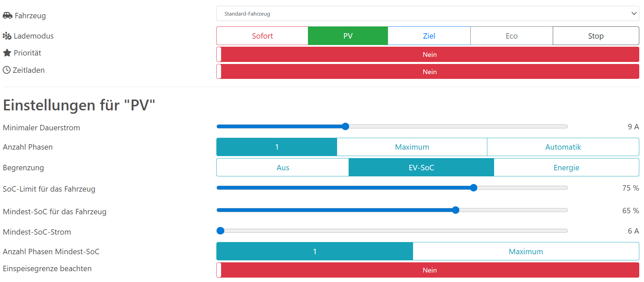Choose the Eco charge mode
The height and width of the screenshot is (282, 644).
(x=511, y=36)
